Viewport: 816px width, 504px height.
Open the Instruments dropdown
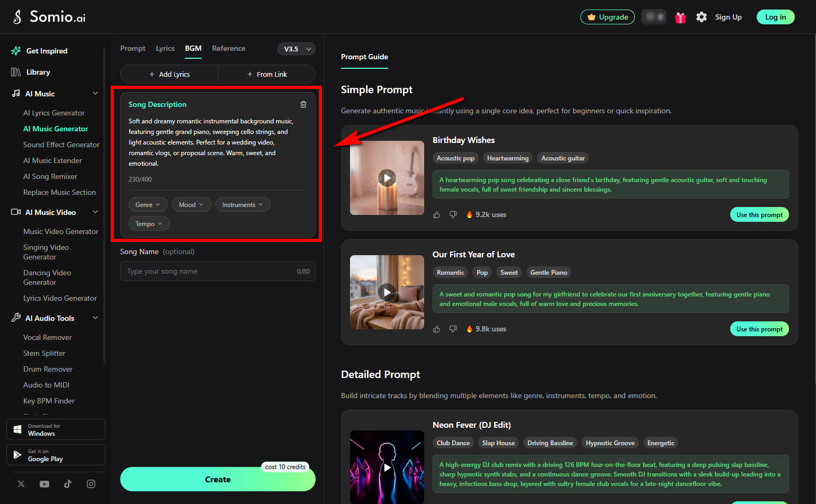[243, 204]
